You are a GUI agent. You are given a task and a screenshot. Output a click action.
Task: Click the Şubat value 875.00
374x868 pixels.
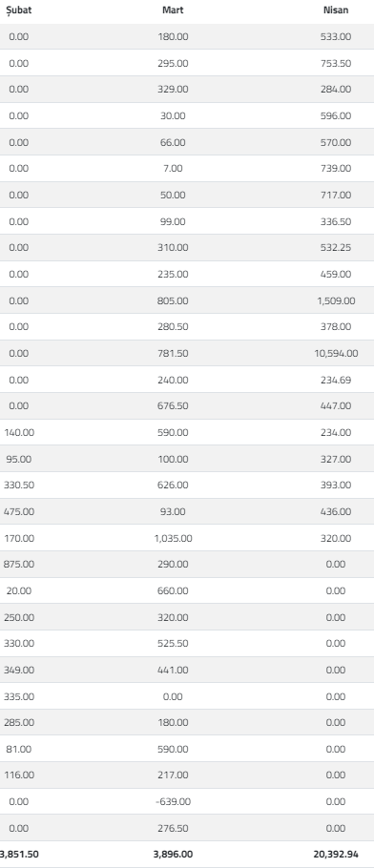pos(19,564)
